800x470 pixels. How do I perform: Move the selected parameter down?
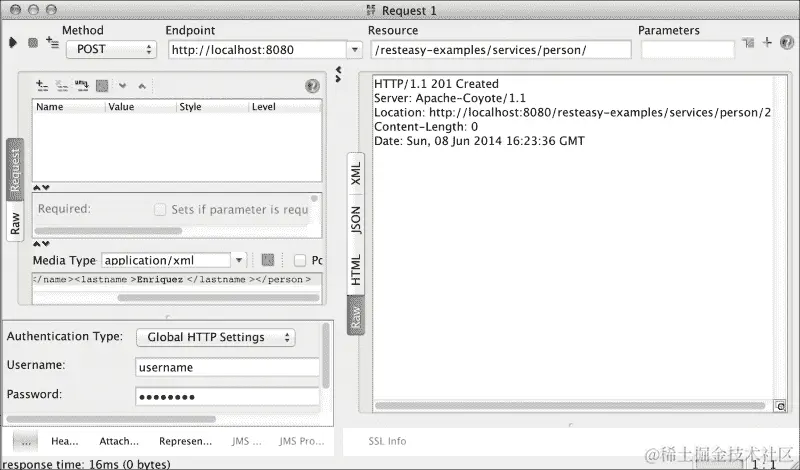click(122, 86)
